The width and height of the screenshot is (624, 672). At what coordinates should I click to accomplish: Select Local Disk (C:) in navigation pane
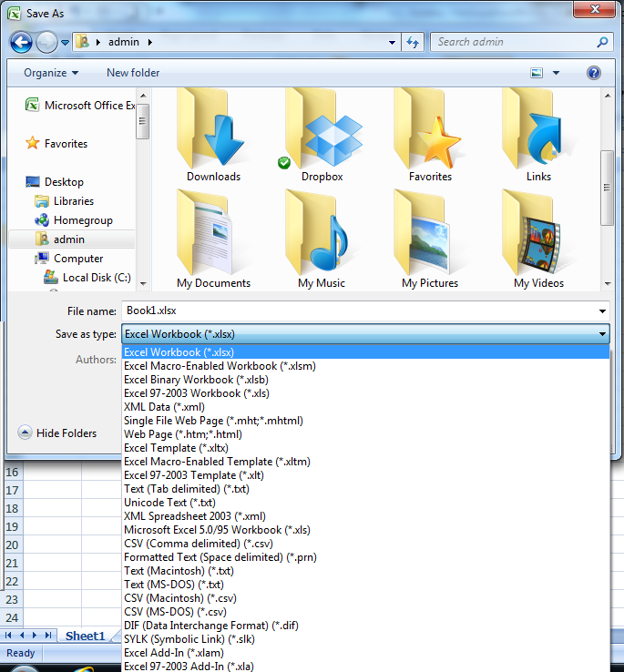click(x=87, y=278)
